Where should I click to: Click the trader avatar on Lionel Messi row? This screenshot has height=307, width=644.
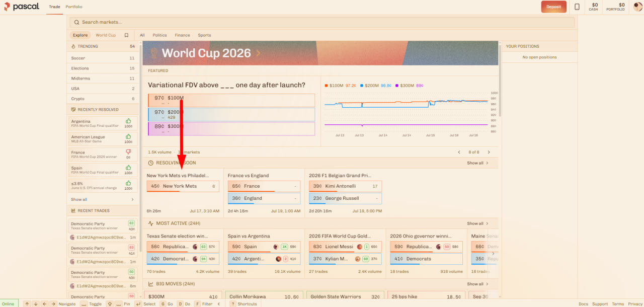click(x=359, y=247)
